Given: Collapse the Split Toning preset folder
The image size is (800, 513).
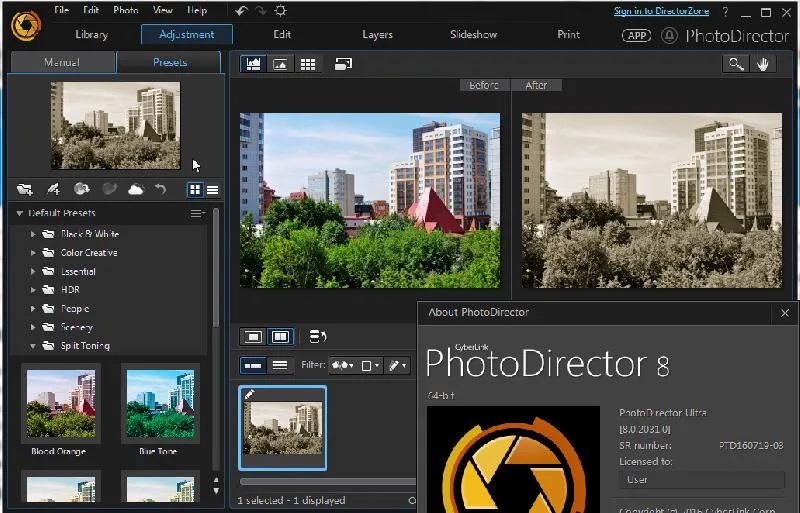Looking at the screenshot, I should point(33,346).
